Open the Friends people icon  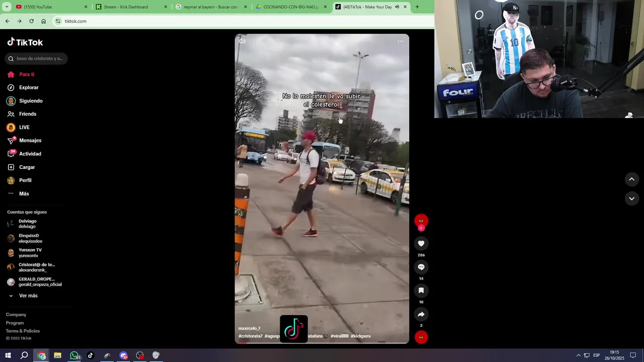(x=11, y=114)
